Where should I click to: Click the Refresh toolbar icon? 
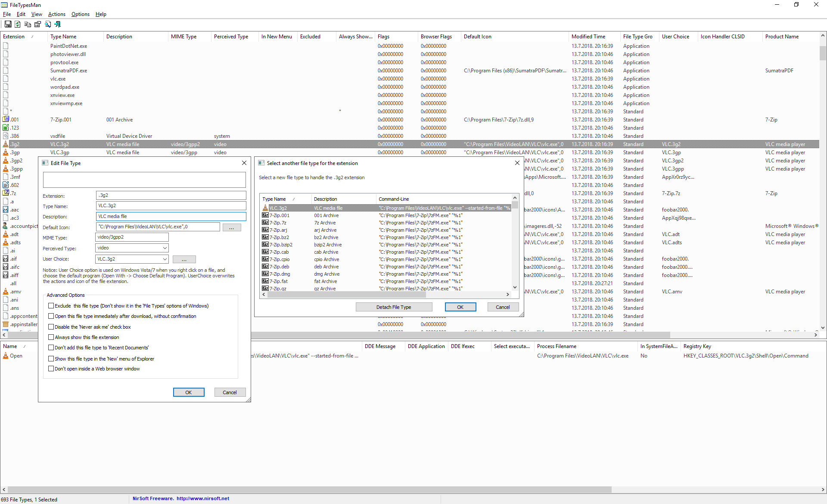18,24
